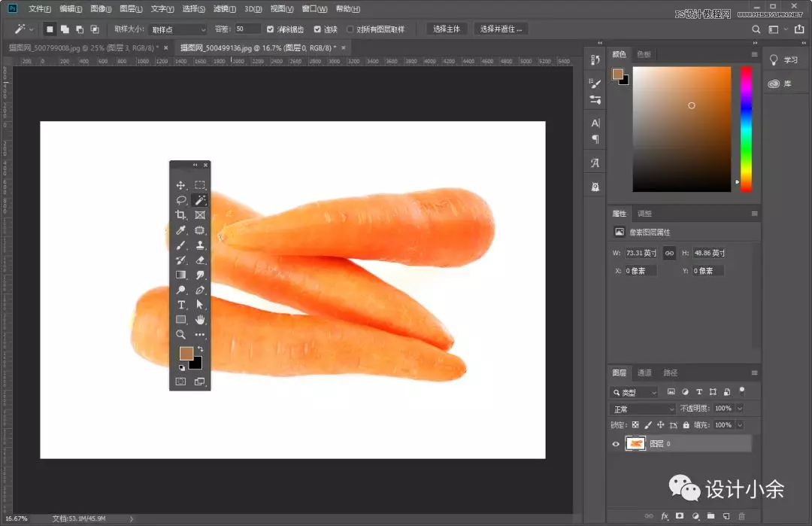Image resolution: width=812 pixels, height=526 pixels.
Task: Click the 选择并遮住 button
Action: pos(501,29)
